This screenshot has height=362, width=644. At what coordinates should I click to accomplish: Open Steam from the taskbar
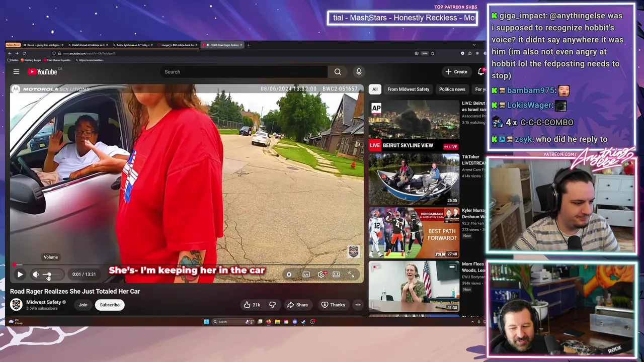point(303,322)
